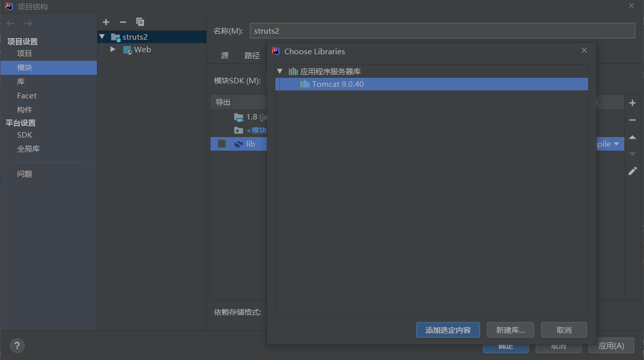The width and height of the screenshot is (644, 360).
Task: Open the 全局库 settings page
Action: [29, 149]
